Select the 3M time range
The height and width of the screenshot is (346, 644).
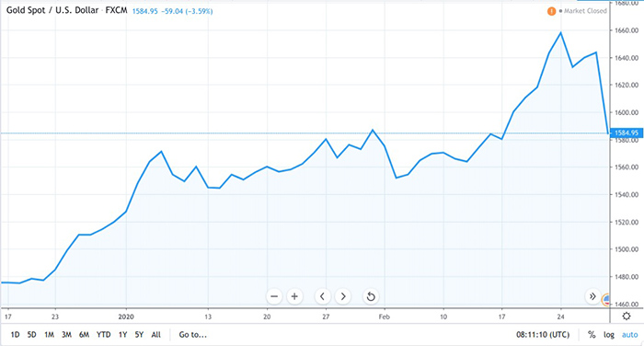[66, 335]
